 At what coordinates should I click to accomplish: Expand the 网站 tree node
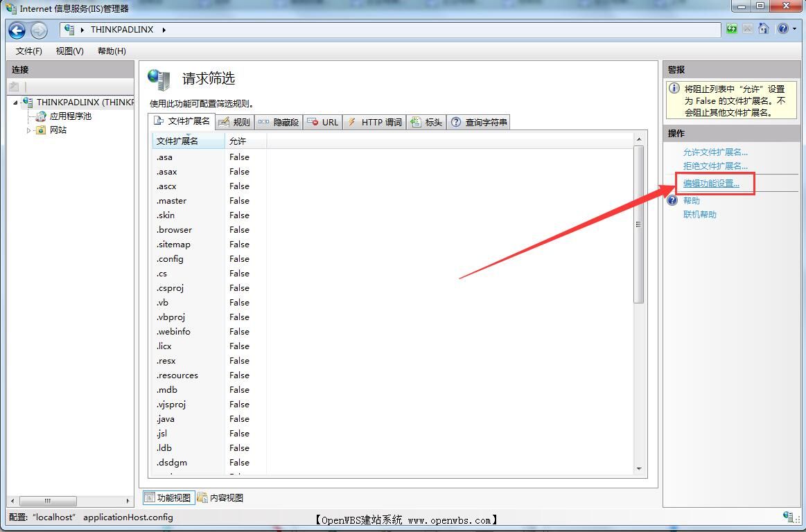point(29,130)
